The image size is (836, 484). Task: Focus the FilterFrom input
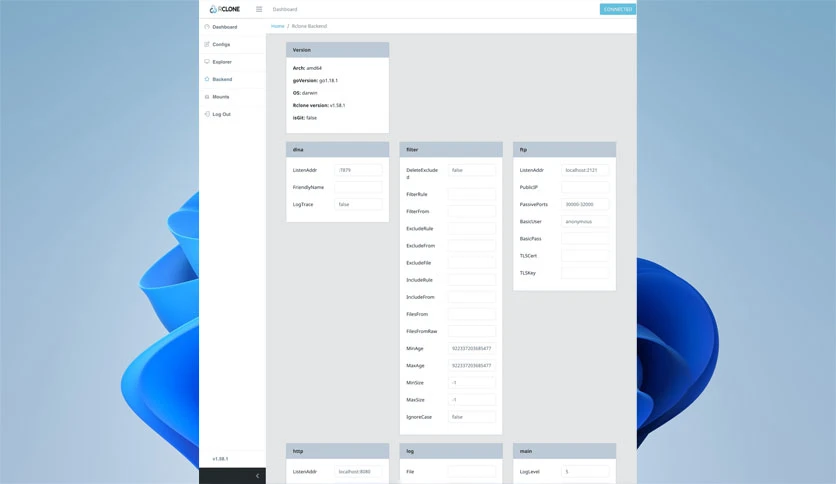click(x=472, y=211)
